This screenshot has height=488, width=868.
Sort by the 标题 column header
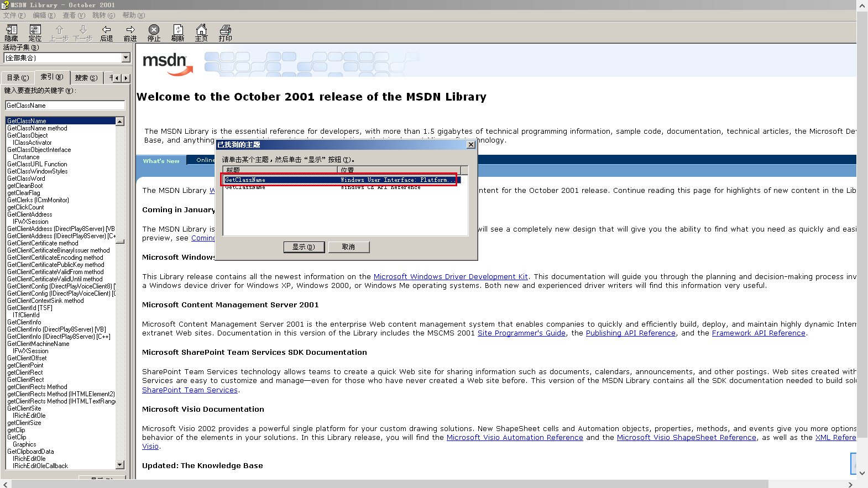tap(280, 170)
